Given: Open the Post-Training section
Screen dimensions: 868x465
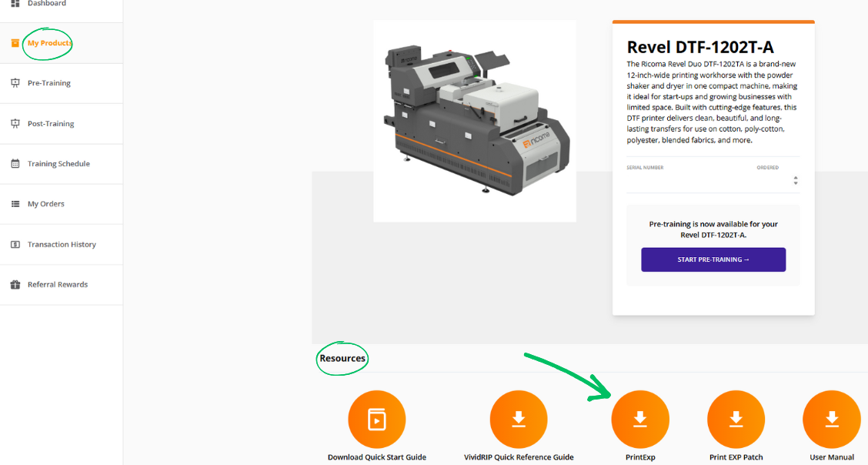Looking at the screenshot, I should pos(61,123).
